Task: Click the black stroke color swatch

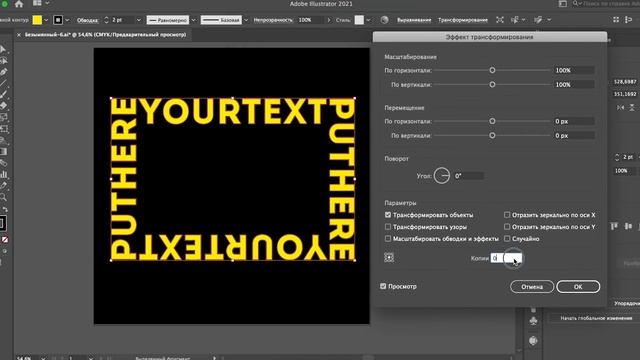Action: [58, 20]
